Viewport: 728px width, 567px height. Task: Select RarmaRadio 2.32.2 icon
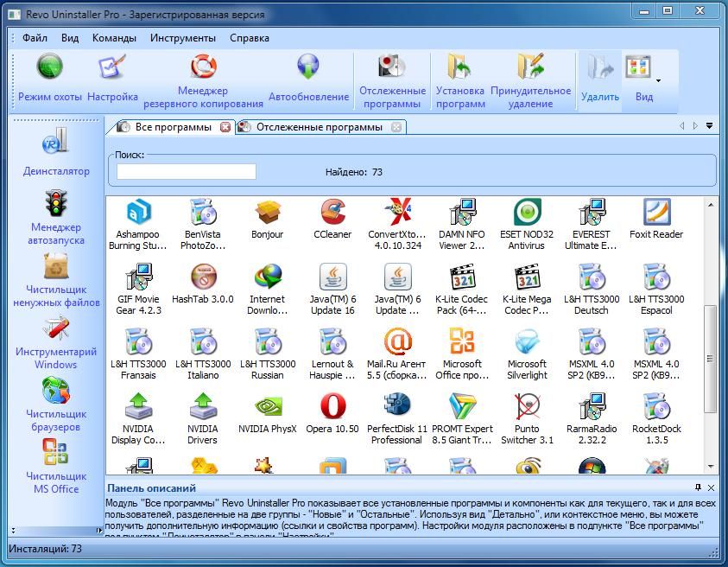coord(592,406)
